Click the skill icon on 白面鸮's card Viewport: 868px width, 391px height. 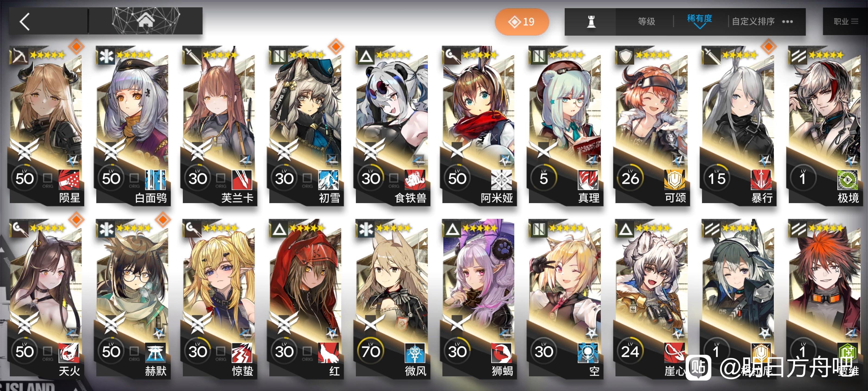pos(155,180)
